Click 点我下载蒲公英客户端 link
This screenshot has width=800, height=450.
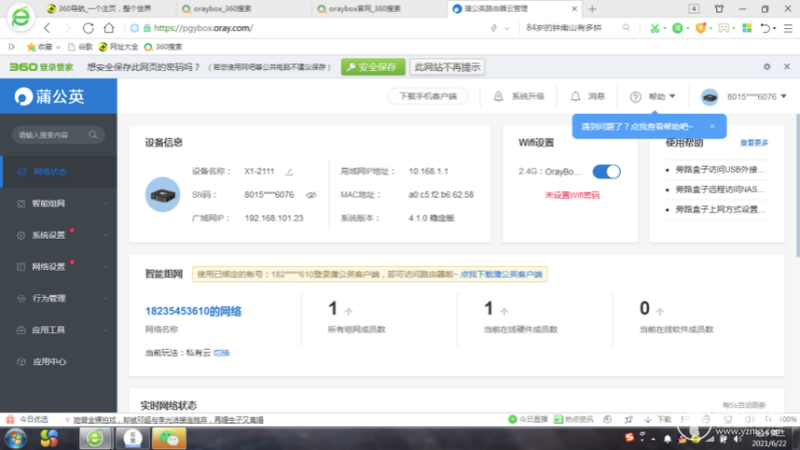pyautogui.click(x=501, y=274)
